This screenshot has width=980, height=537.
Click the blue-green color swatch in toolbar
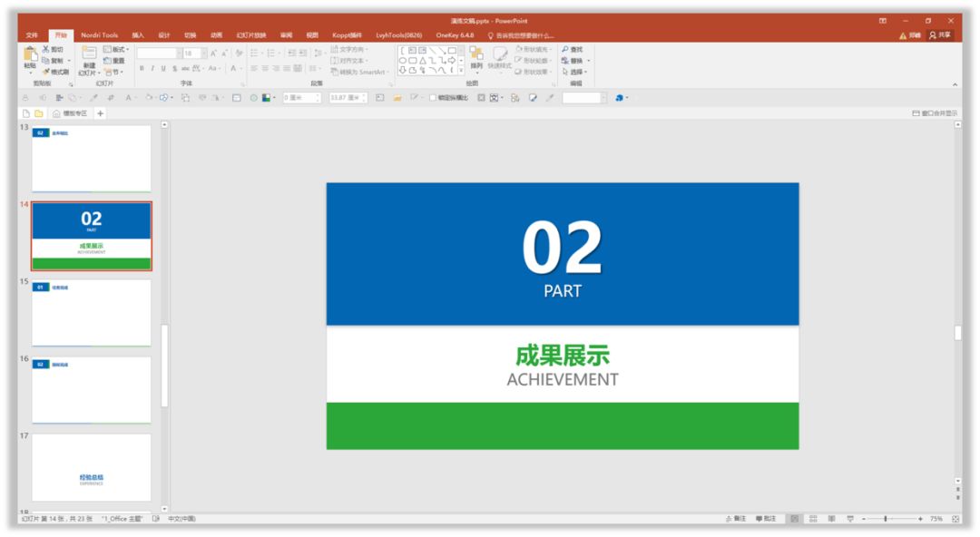coord(266,98)
